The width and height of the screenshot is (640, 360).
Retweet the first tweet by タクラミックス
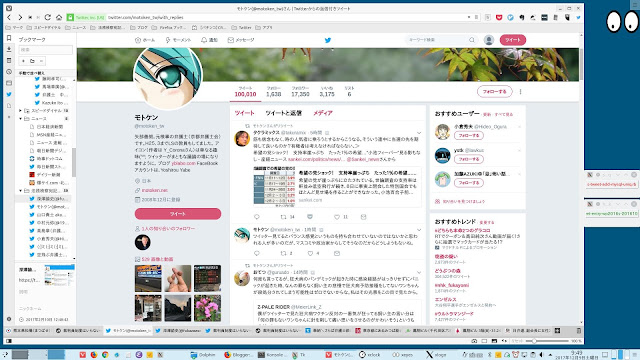point(283,217)
